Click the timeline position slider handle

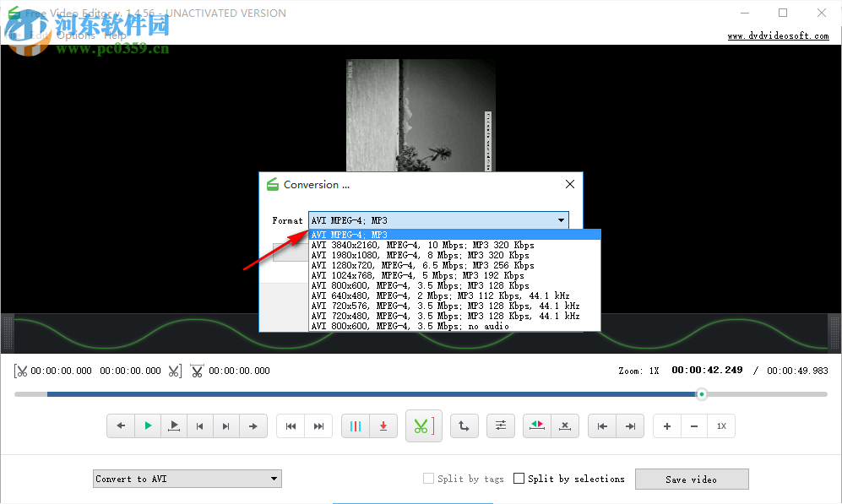tap(701, 393)
